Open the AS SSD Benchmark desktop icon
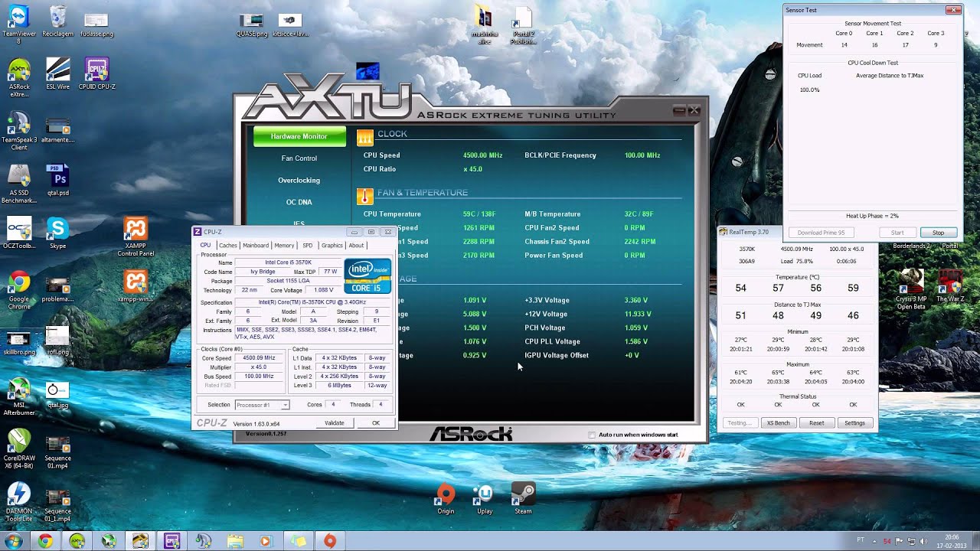This screenshot has height=551, width=980. point(19,184)
